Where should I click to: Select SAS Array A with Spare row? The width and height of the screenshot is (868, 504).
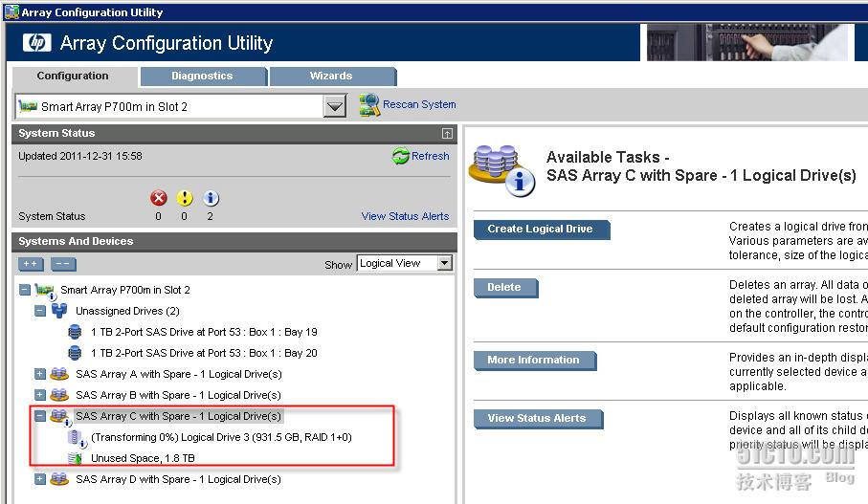pos(178,374)
